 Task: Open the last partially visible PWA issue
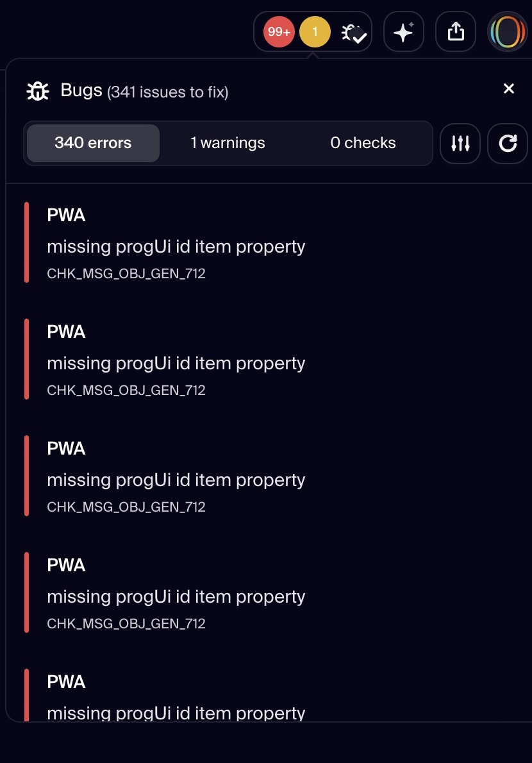176,698
